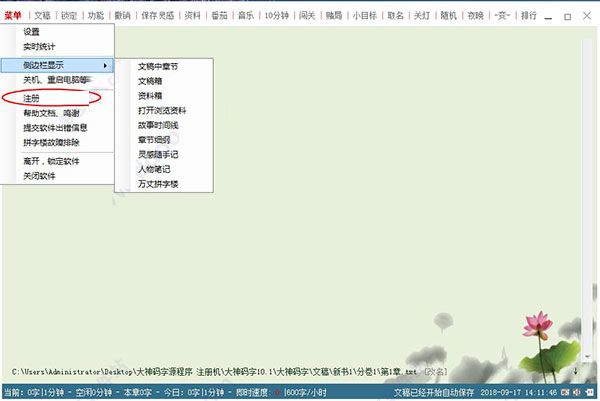600x401 pixels.
Task: Open the 文稿 toolbar item
Action: click(42, 16)
